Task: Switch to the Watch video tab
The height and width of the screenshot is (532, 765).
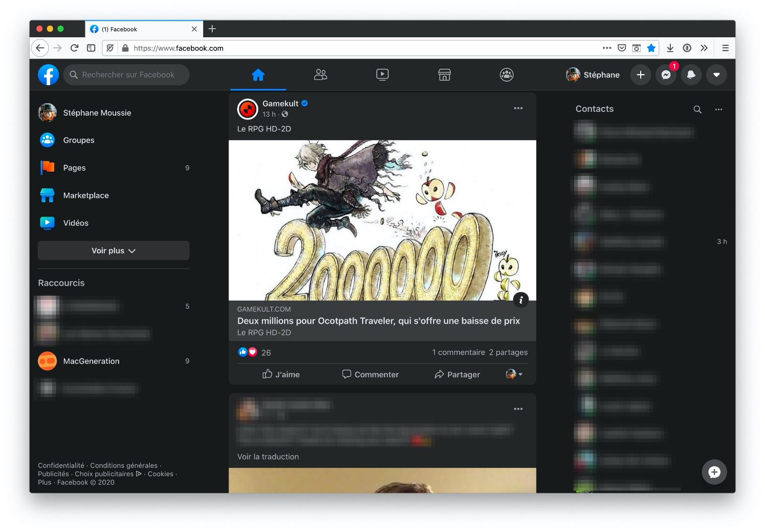Action: point(382,75)
